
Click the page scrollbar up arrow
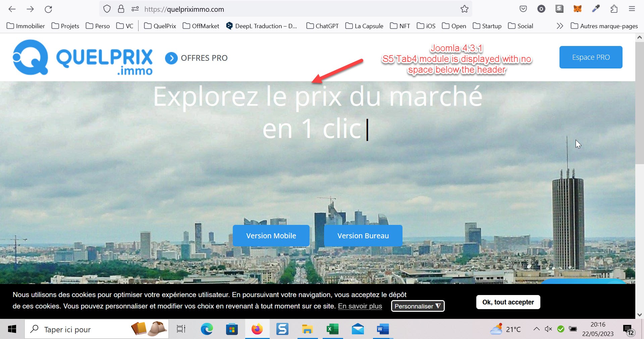tap(640, 37)
